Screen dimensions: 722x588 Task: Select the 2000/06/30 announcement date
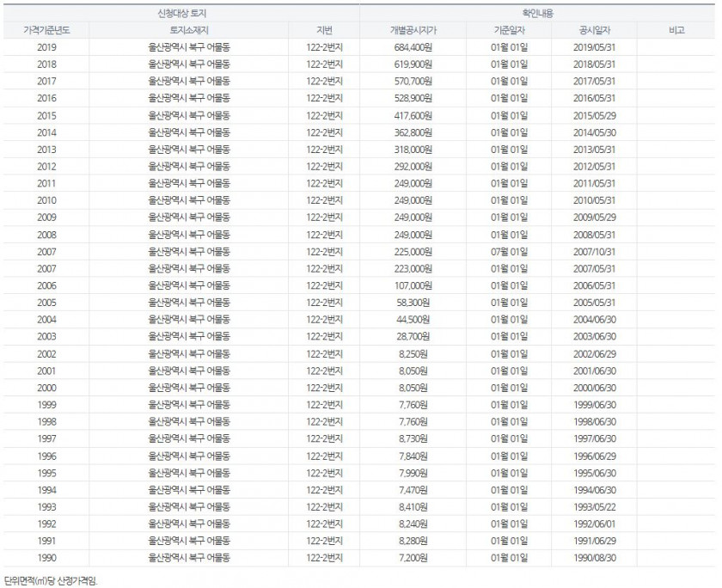pos(595,389)
